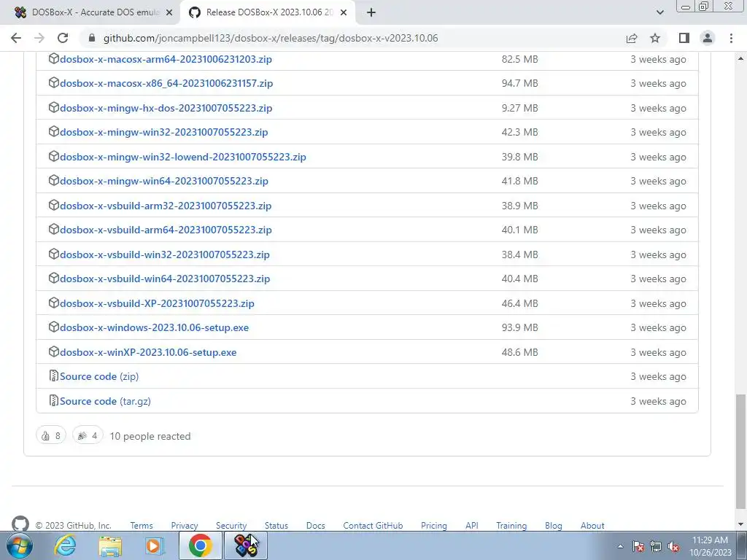Screen dimensions: 747x560
Task: Open the browser side panel
Action: 684,38
